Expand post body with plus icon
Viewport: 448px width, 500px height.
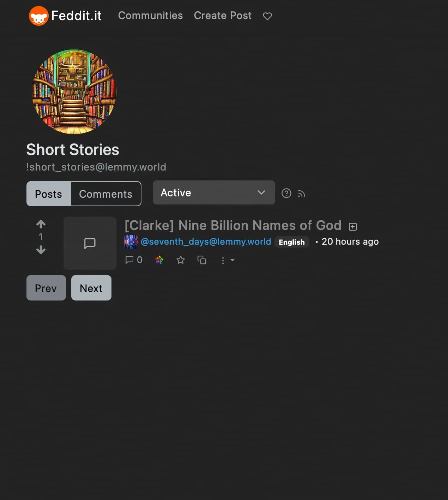(x=353, y=227)
